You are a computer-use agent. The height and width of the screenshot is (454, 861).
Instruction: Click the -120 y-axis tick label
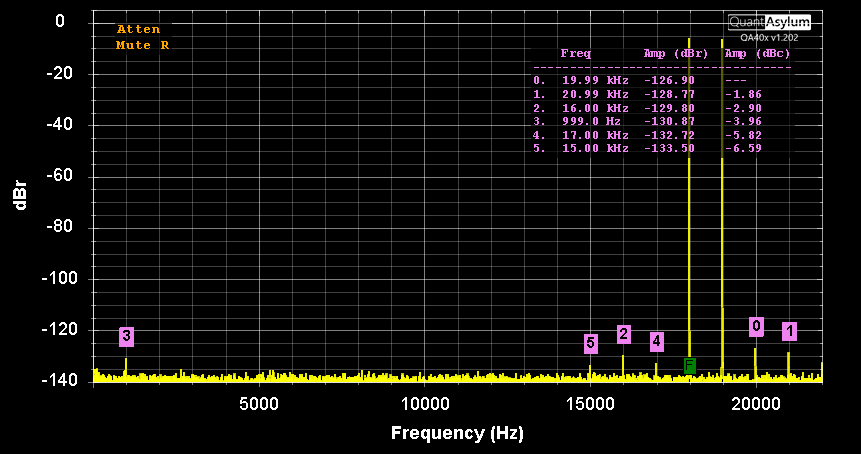pos(57,330)
